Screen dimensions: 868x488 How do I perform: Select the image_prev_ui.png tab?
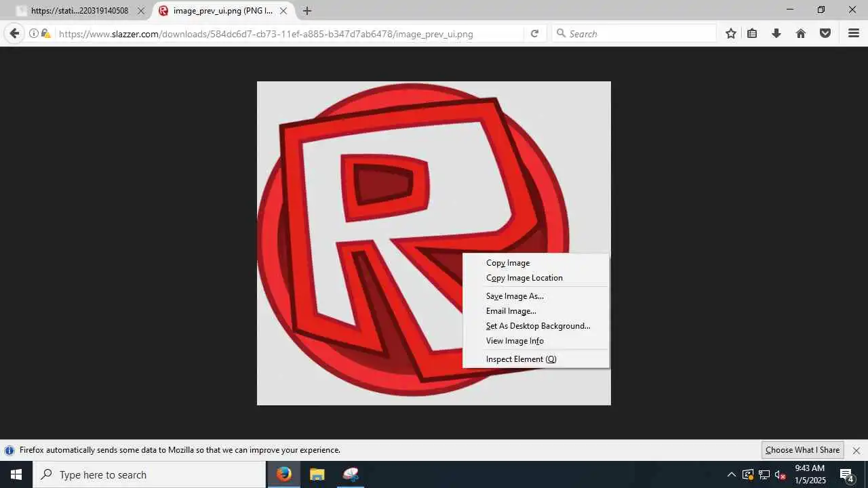coord(222,11)
